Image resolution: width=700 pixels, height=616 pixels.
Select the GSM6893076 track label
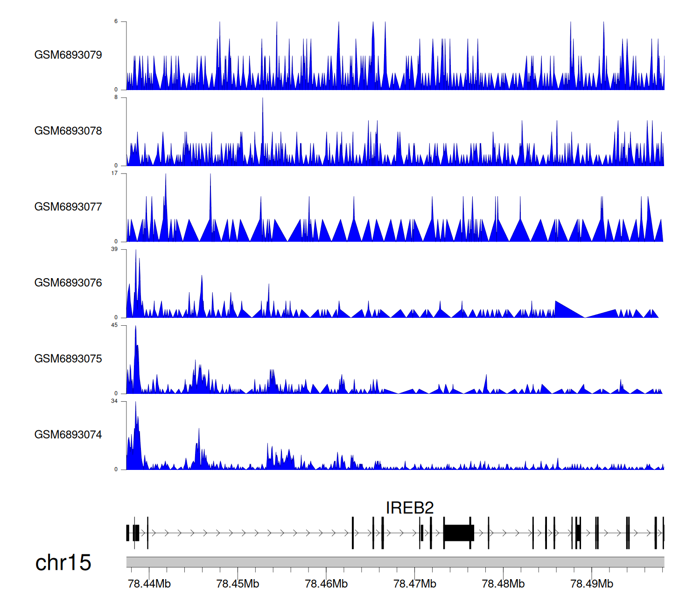[x=68, y=283]
